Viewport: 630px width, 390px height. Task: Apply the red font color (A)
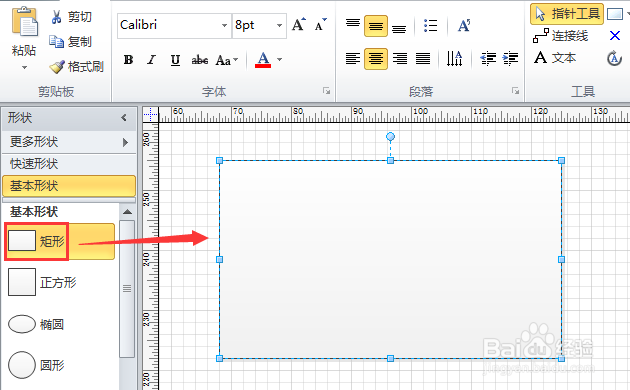pos(263,60)
